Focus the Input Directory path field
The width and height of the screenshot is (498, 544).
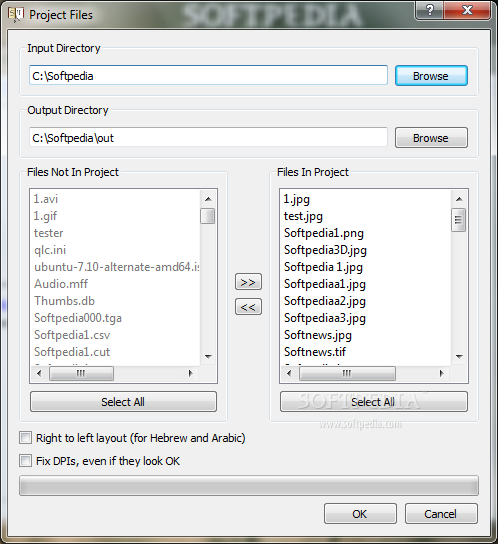point(208,75)
